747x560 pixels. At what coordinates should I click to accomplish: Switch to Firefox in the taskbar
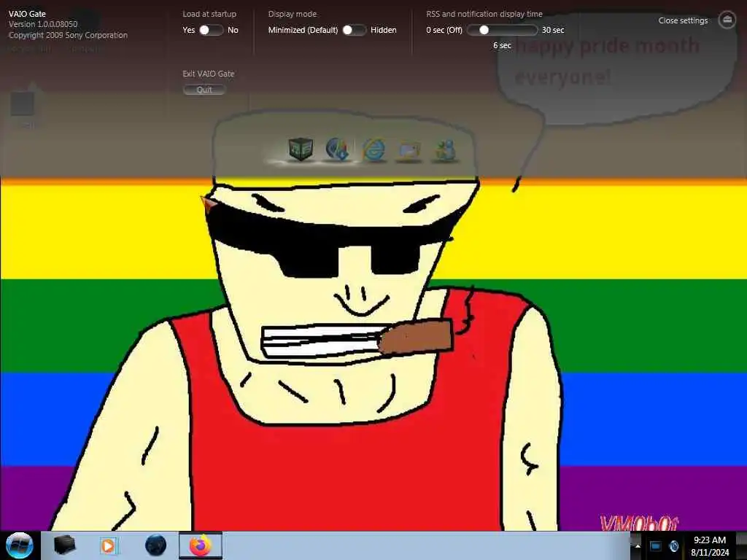(x=201, y=545)
